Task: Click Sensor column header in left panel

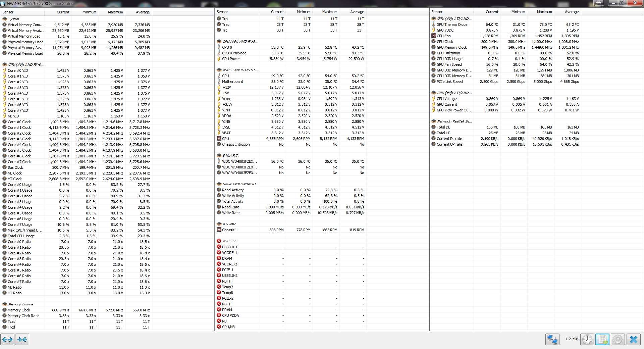Action: point(8,12)
